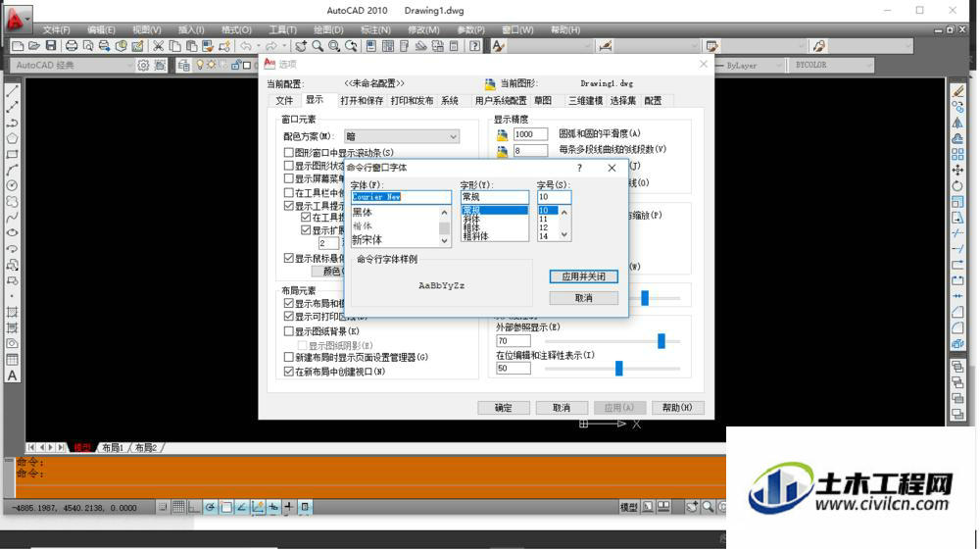This screenshot has width=980, height=551.
Task: Open BYCOLOR plot style dropdown
Action: [x=831, y=65]
